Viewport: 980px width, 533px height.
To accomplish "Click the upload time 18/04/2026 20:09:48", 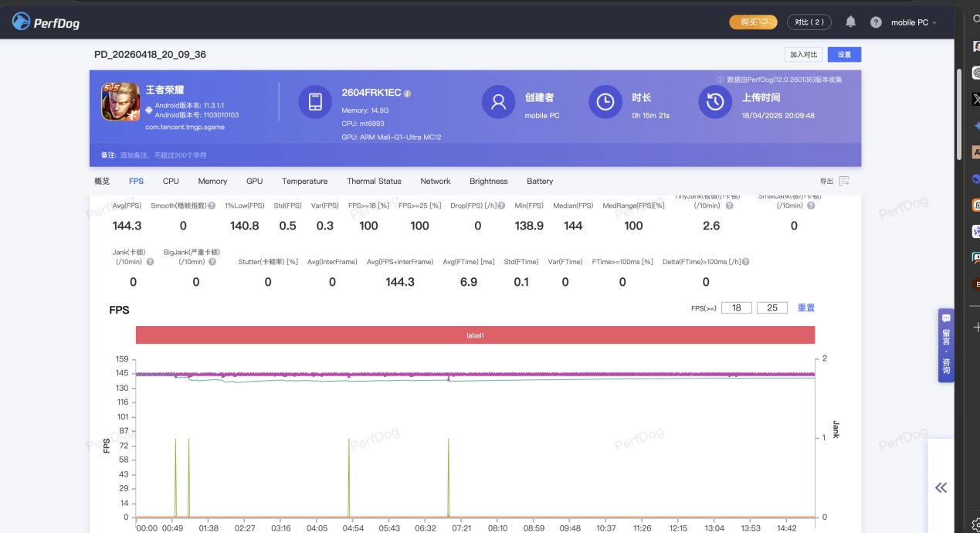I will [x=778, y=115].
